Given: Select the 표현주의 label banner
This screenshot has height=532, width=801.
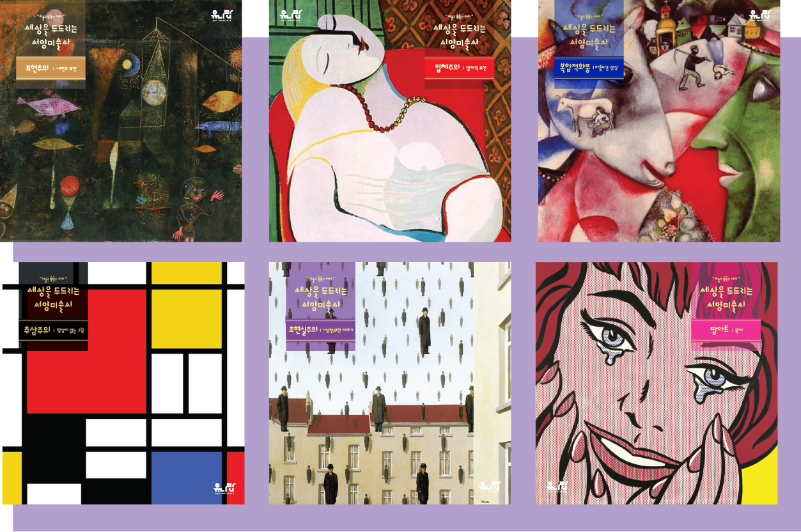Looking at the screenshot, I should [x=51, y=69].
